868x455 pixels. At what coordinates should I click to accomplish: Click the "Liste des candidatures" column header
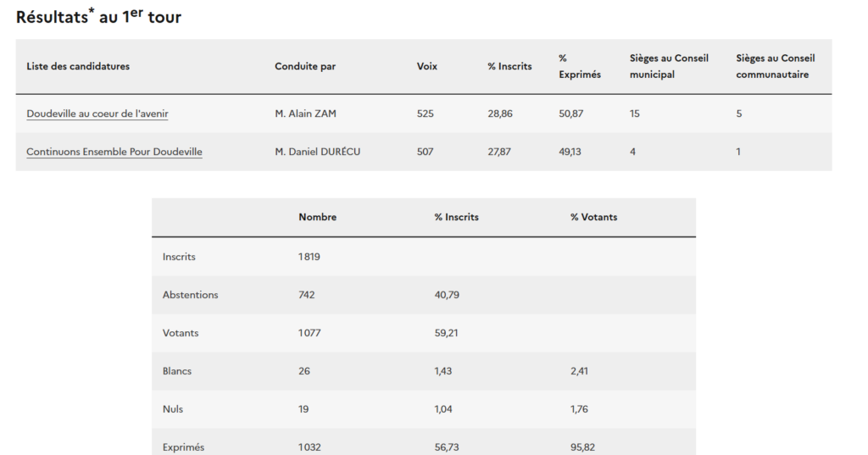click(78, 66)
